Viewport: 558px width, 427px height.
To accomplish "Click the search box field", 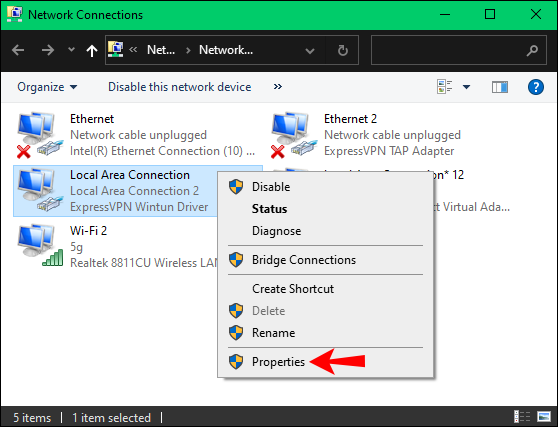I will 459,50.
